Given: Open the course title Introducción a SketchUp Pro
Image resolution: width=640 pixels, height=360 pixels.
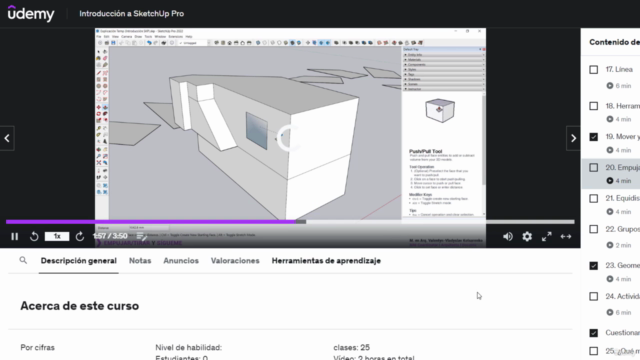Looking at the screenshot, I should click(131, 14).
